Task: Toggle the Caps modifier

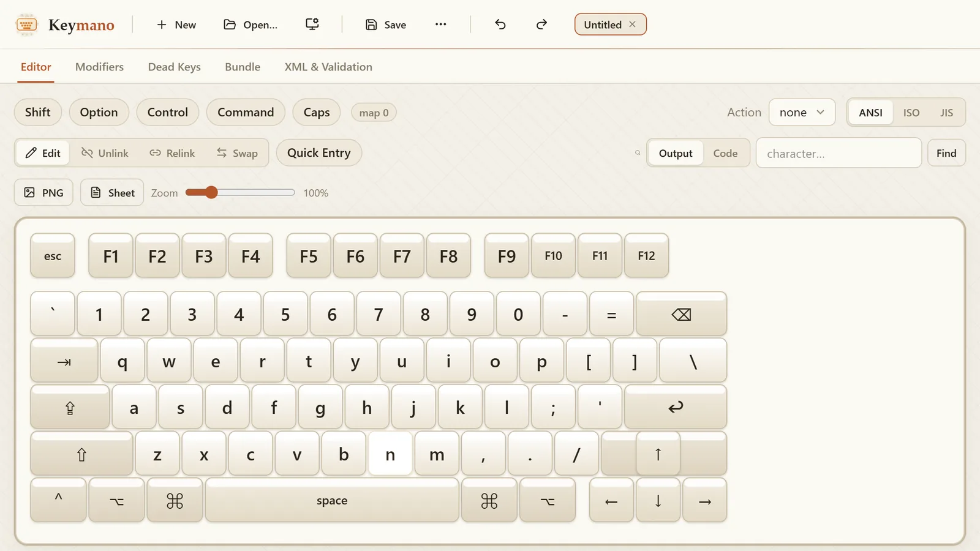Action: [x=317, y=112]
